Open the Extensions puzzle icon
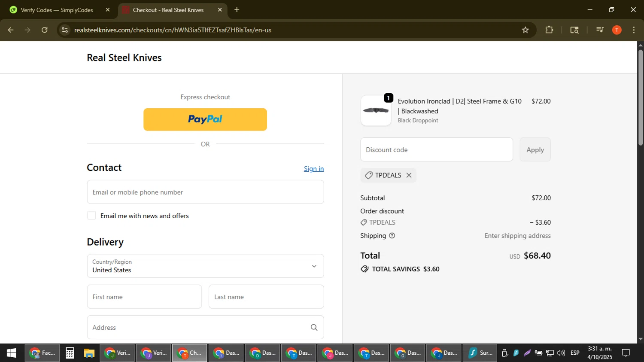This screenshot has height=362, width=644. (549, 30)
